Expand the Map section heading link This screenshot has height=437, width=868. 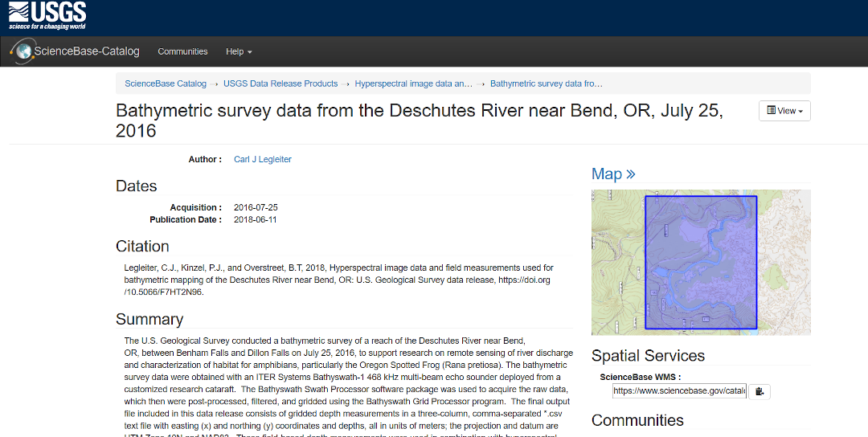click(613, 174)
